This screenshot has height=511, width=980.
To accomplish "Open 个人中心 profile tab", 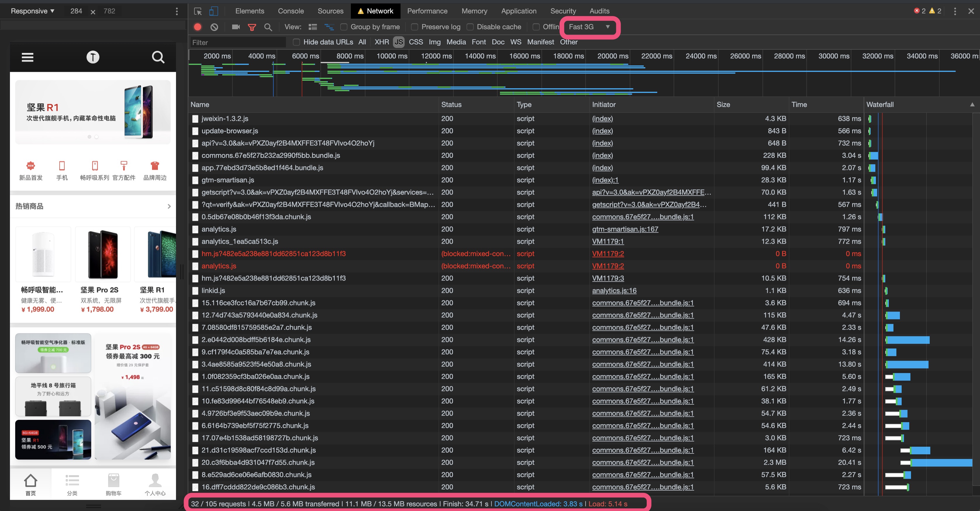I will coord(155,484).
